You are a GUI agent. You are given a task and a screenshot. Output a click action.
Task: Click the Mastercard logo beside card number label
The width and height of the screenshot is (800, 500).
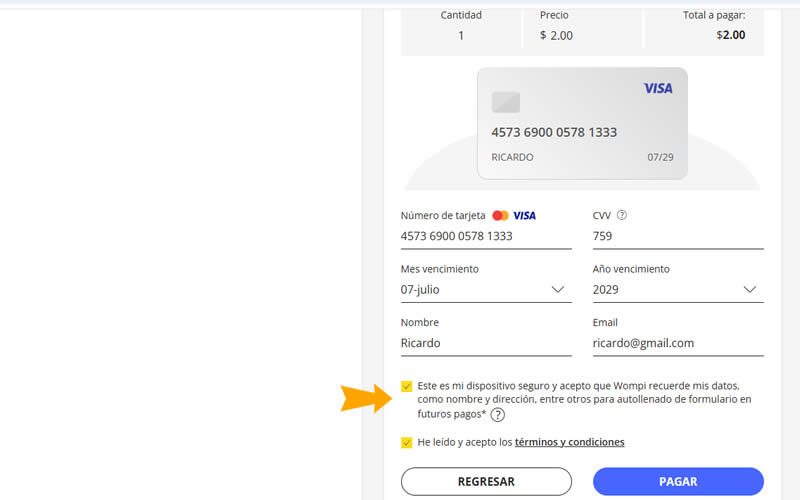coord(500,215)
